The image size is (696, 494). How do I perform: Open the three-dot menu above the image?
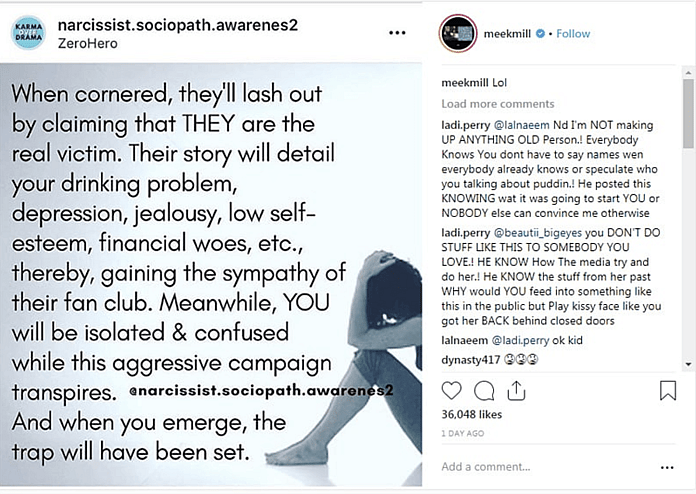[397, 33]
